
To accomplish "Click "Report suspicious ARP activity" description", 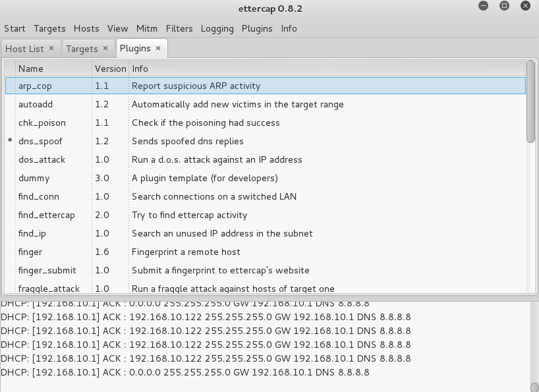I will click(x=196, y=86).
